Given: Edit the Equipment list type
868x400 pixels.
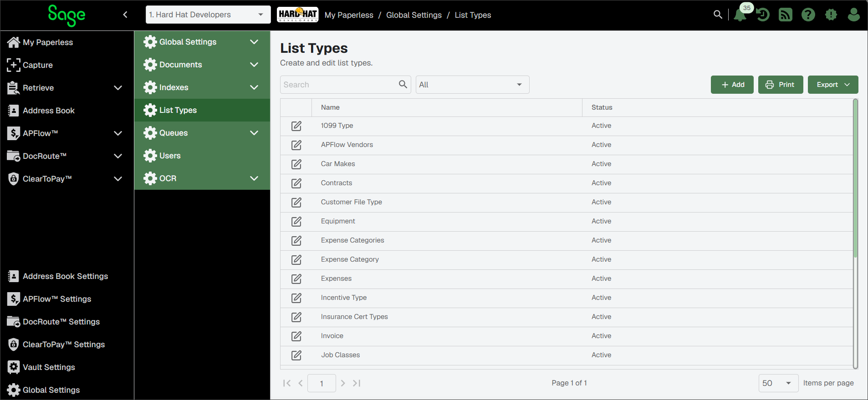Looking at the screenshot, I should pyautogui.click(x=296, y=222).
